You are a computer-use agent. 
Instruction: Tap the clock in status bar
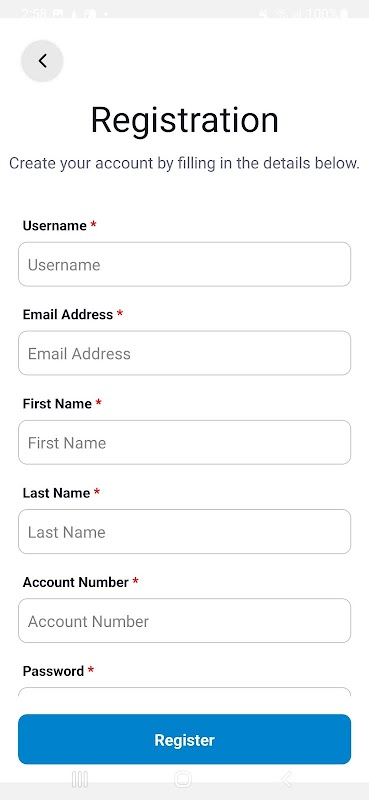[32, 13]
